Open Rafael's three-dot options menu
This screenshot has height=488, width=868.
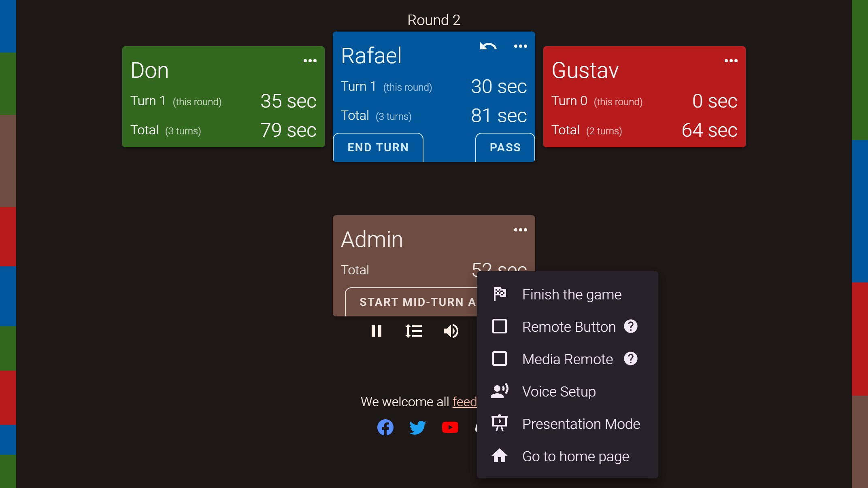pos(520,46)
